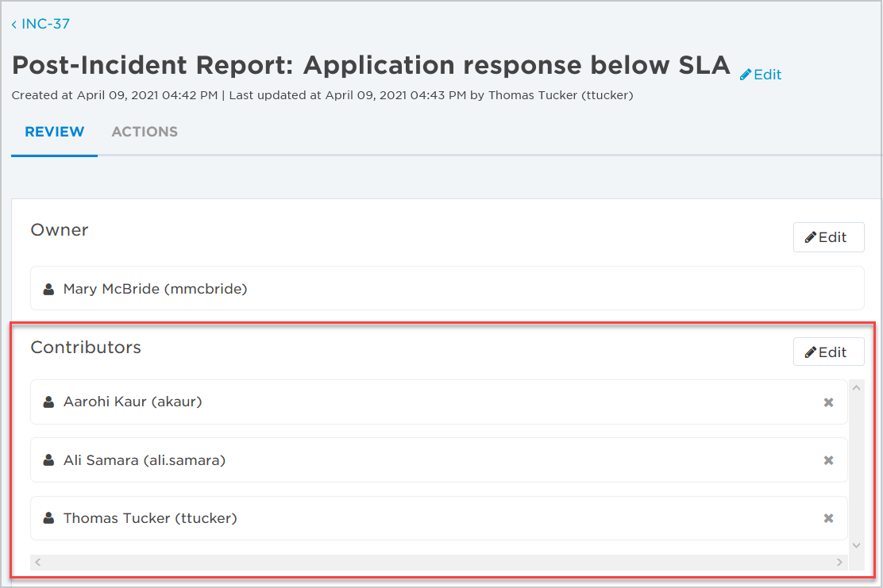
Task: Click the Owner section heading
Action: point(59,230)
